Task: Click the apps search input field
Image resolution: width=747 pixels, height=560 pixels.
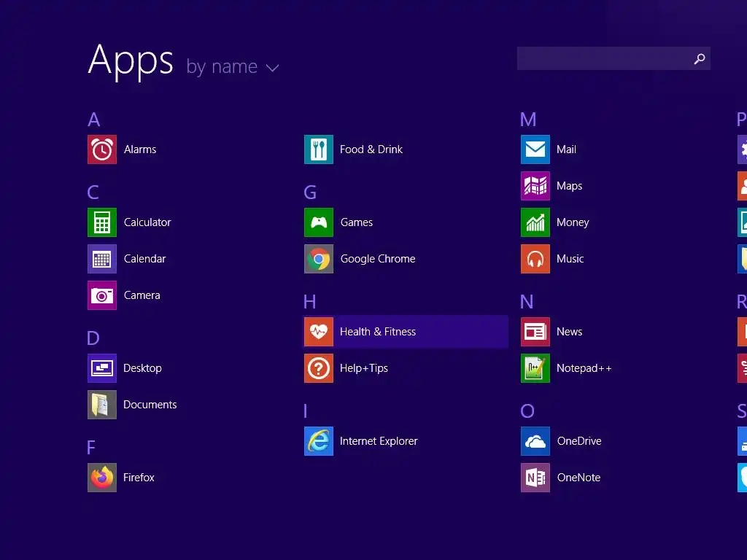Action: click(x=614, y=58)
